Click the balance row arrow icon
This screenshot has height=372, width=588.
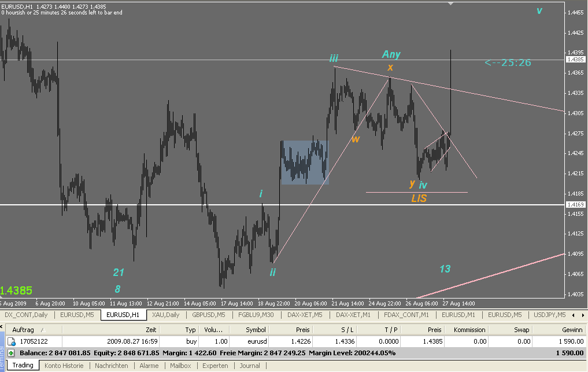(11, 352)
